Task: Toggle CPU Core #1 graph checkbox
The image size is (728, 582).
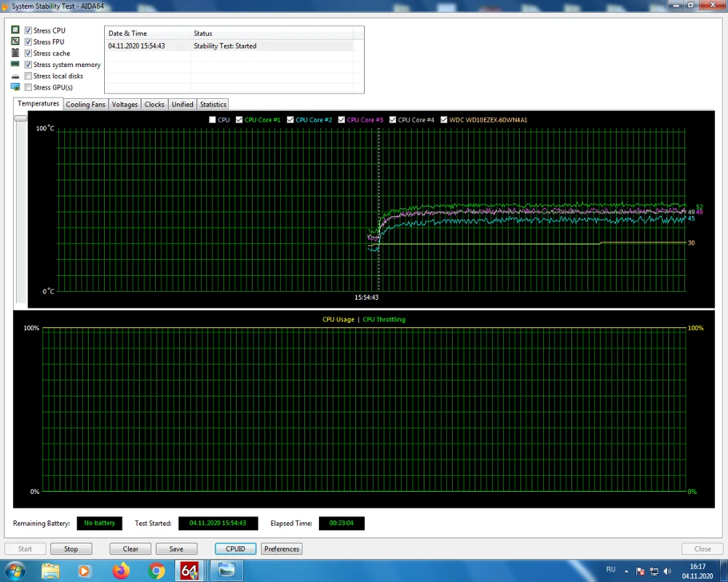Action: click(240, 120)
